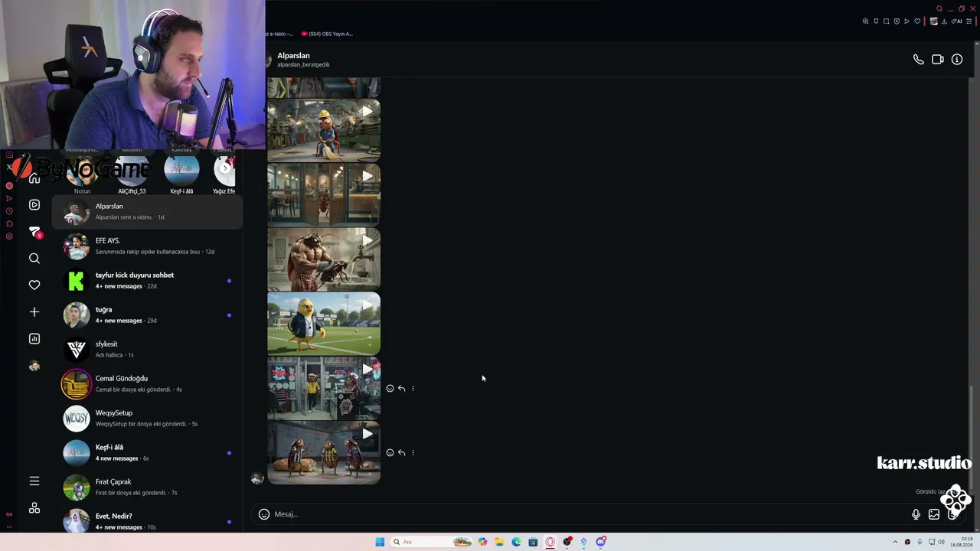Open browser easy setup sliders icon
Viewport: 980px width, 551px height.
coord(969,21)
